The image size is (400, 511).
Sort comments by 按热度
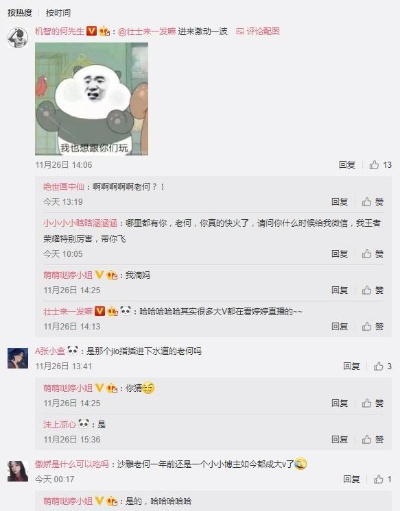(20, 13)
